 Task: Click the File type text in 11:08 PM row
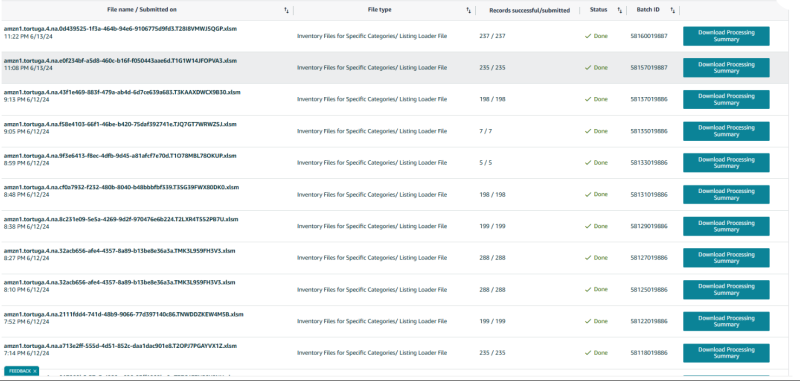click(372, 68)
